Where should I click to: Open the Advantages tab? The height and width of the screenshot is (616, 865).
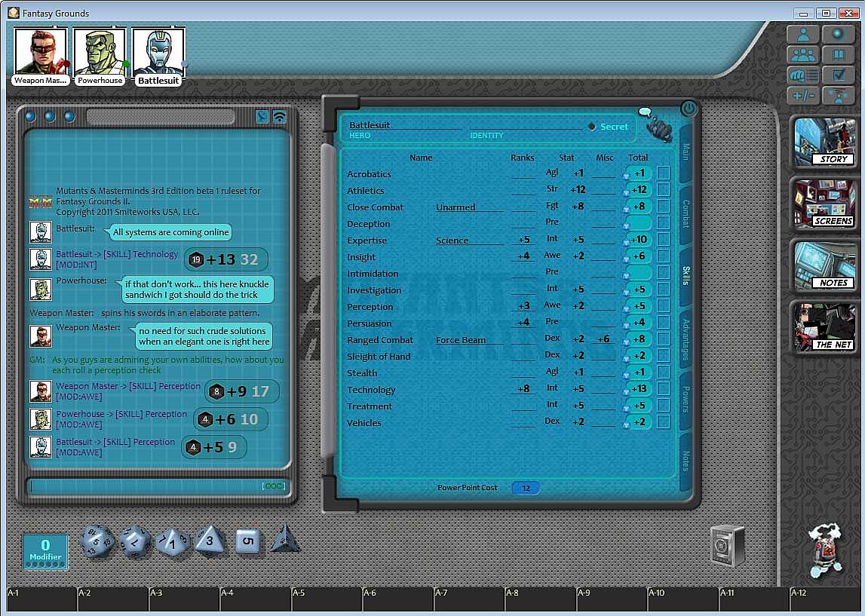point(686,340)
